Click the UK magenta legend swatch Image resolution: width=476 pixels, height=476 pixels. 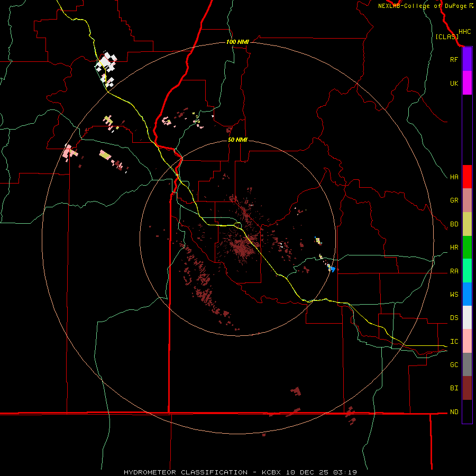click(x=467, y=83)
